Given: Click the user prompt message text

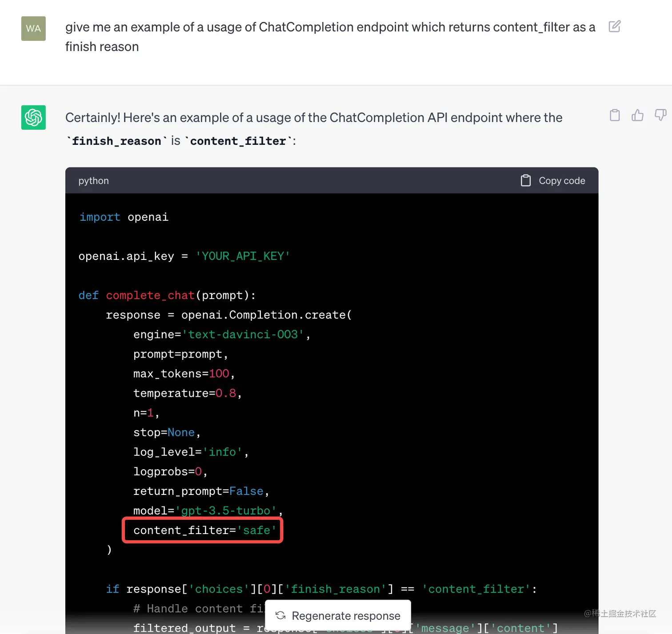Looking at the screenshot, I should pyautogui.click(x=330, y=36).
